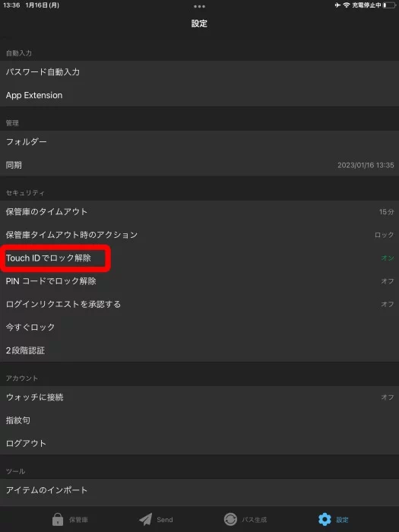Open パスワード自動入力 settings
This screenshot has height=532, width=399.
tap(199, 72)
